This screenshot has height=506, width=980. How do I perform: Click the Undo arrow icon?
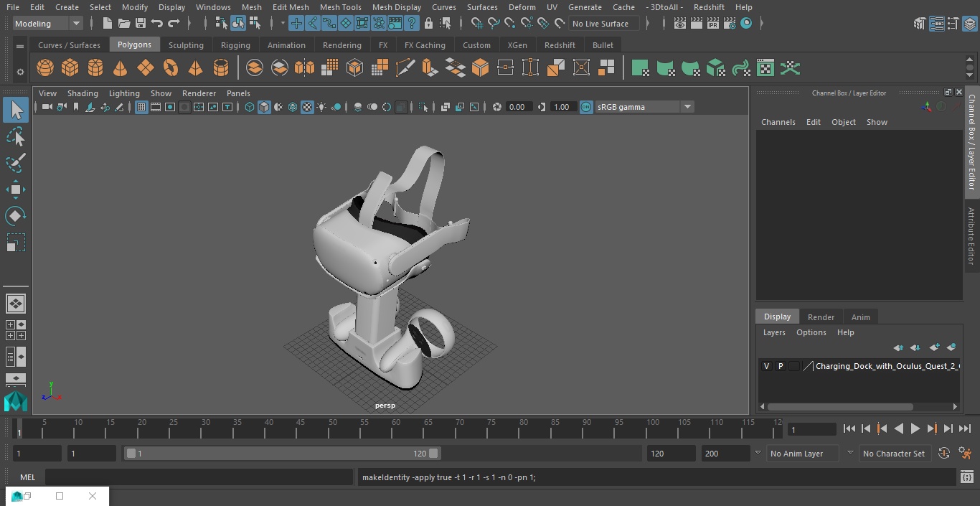tap(157, 24)
